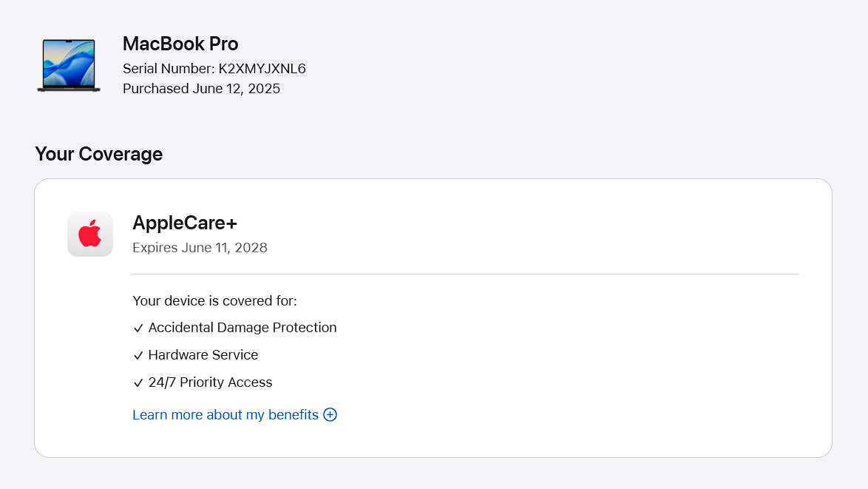Screen dimensions: 868x489
Task: Click the "Serial Number:" label
Action: [x=169, y=69]
